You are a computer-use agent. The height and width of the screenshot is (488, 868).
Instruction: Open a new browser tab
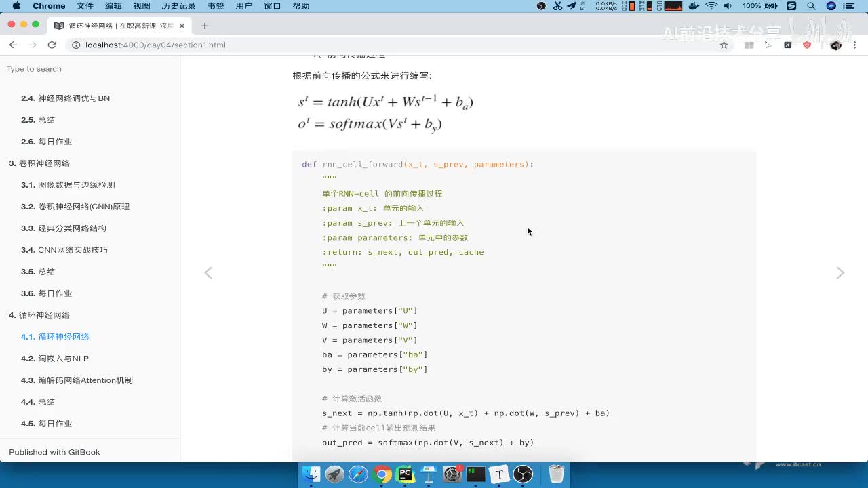(x=205, y=26)
